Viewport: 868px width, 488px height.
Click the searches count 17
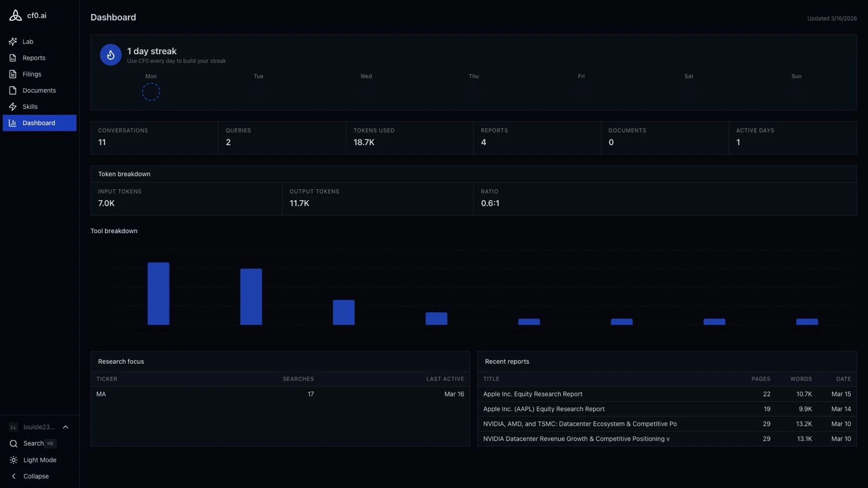pyautogui.click(x=311, y=394)
